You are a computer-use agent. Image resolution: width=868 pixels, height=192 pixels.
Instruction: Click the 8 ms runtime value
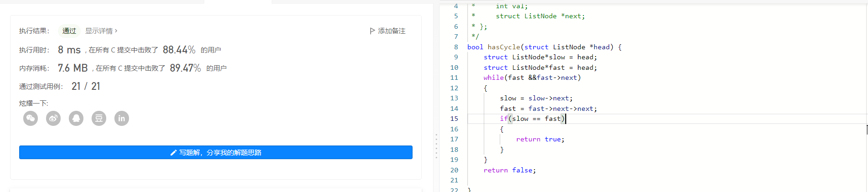click(x=69, y=50)
